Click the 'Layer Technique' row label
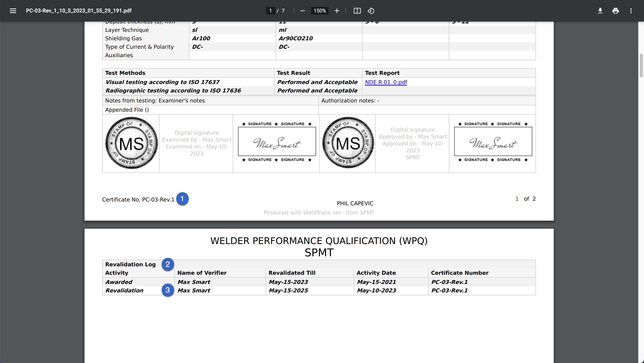The image size is (644, 363). click(x=127, y=30)
